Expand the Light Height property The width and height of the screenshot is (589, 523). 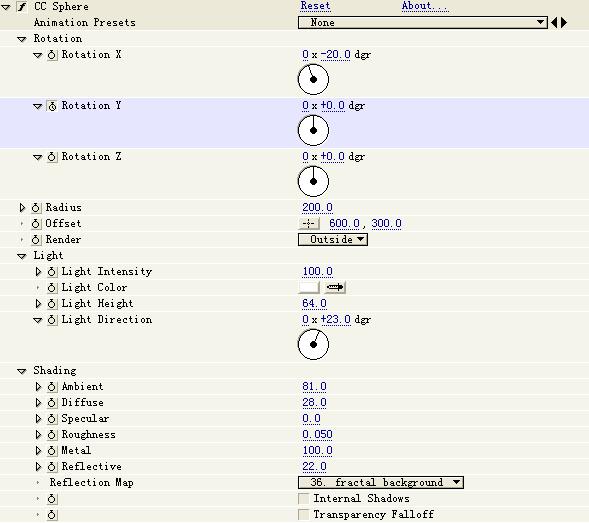(x=38, y=304)
